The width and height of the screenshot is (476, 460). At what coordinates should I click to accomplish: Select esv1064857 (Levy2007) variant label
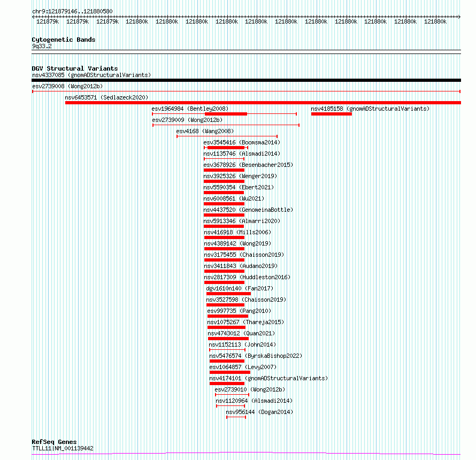pyautogui.click(x=243, y=367)
